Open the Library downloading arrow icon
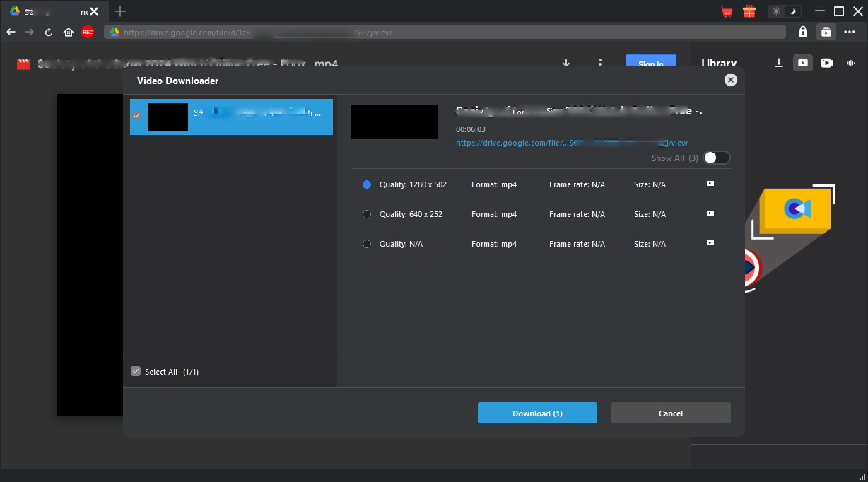Image resolution: width=868 pixels, height=482 pixels. [779, 63]
